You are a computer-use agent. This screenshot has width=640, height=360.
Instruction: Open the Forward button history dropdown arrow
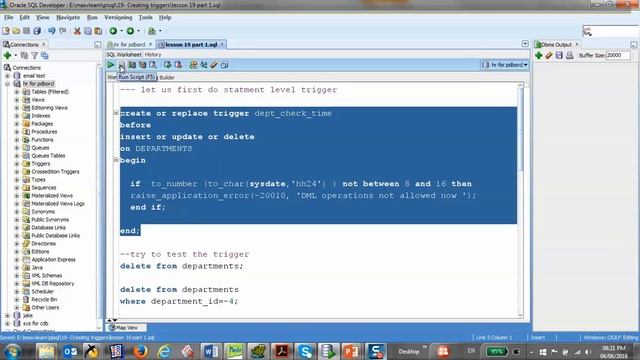(138, 31)
